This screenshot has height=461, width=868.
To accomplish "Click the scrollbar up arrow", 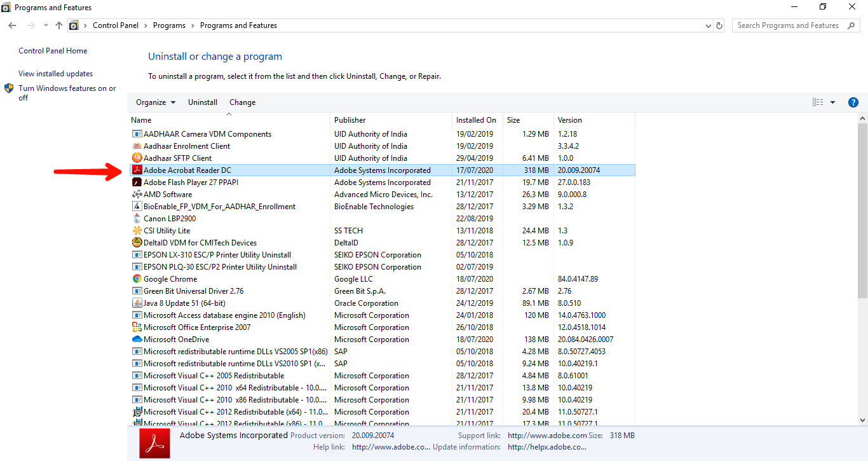I will click(862, 119).
